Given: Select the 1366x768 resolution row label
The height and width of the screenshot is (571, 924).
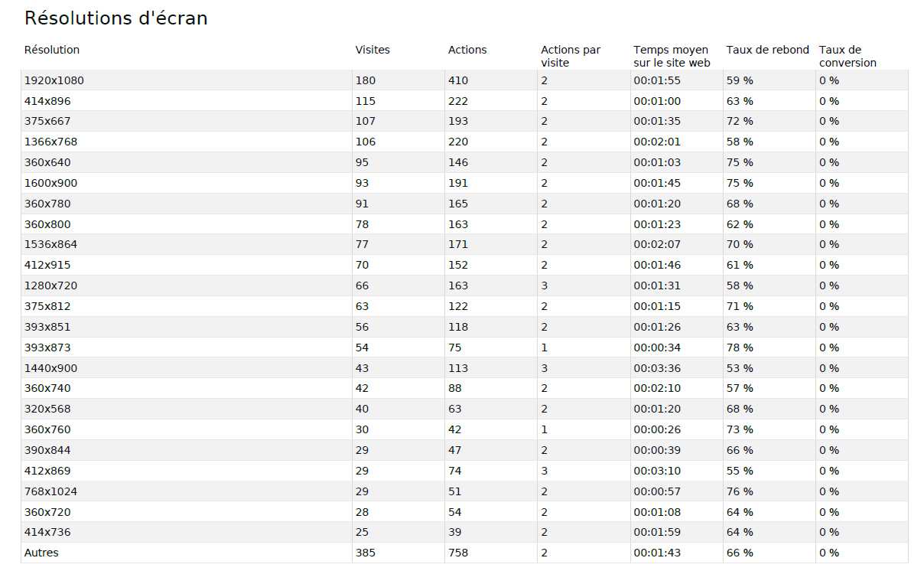Looking at the screenshot, I should point(51,142).
